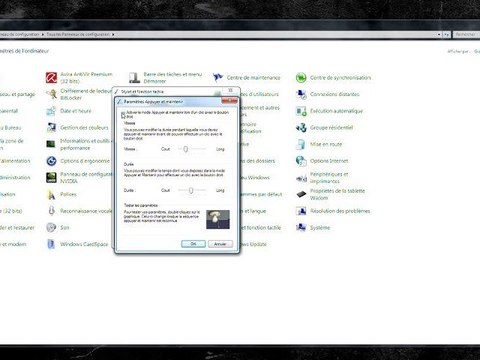The height and width of the screenshot is (360, 480).
Task: Open the Polices fonts icon
Action: point(51,194)
